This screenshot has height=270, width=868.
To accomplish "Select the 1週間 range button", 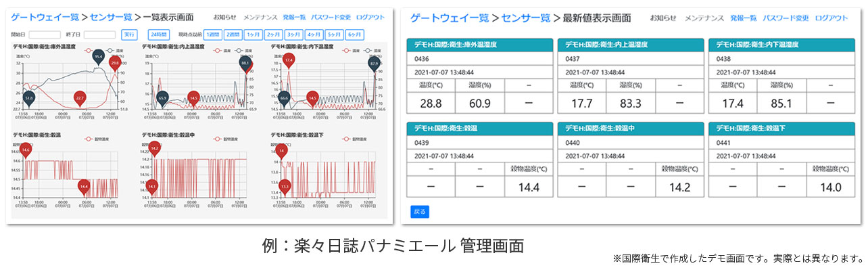I will tap(213, 34).
